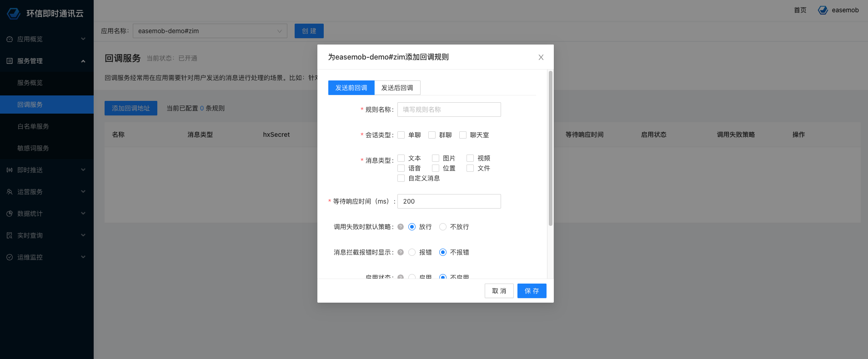The image size is (868, 359).
Task: Select the 不报错 radio button
Action: click(443, 252)
